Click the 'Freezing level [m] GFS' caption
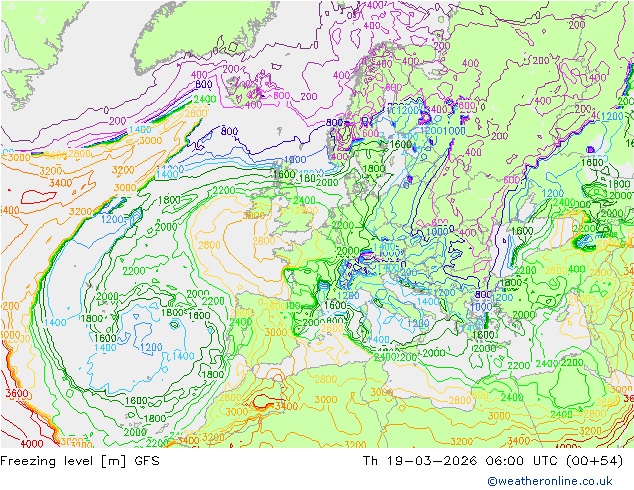 (80, 461)
